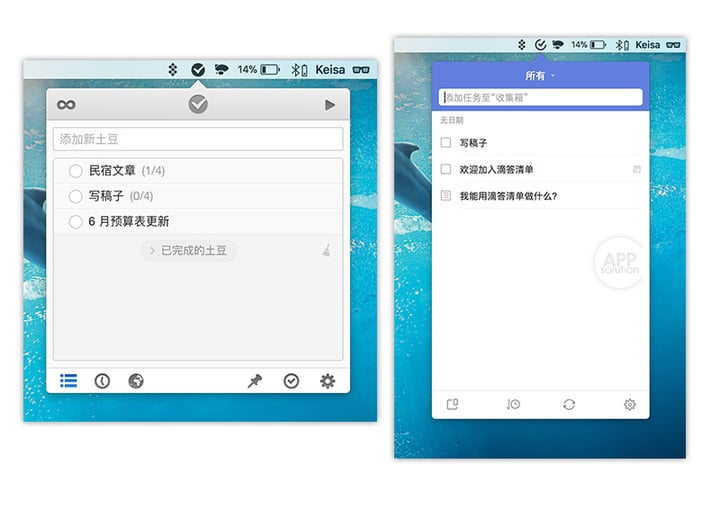Click the 'Keisa' user name in left menu bar
The width and height of the screenshot is (720, 509).
coord(330,70)
